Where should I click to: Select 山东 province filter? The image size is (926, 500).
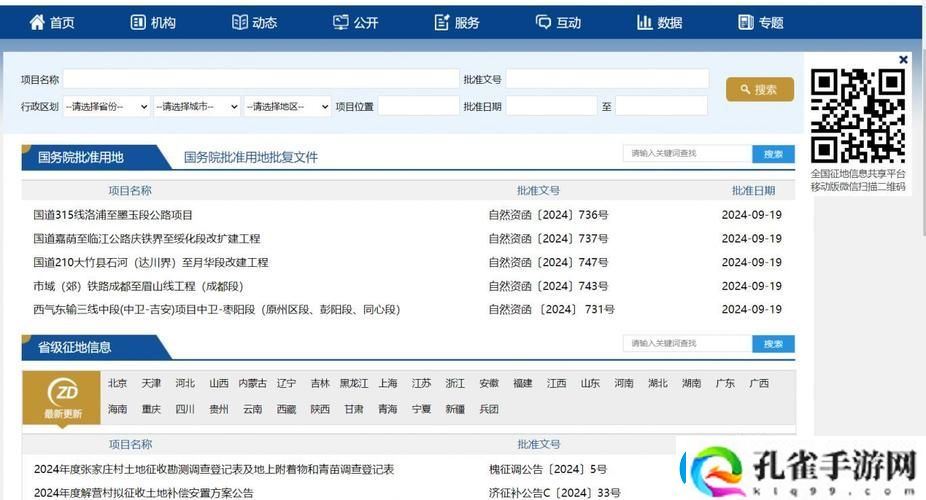[x=590, y=383]
